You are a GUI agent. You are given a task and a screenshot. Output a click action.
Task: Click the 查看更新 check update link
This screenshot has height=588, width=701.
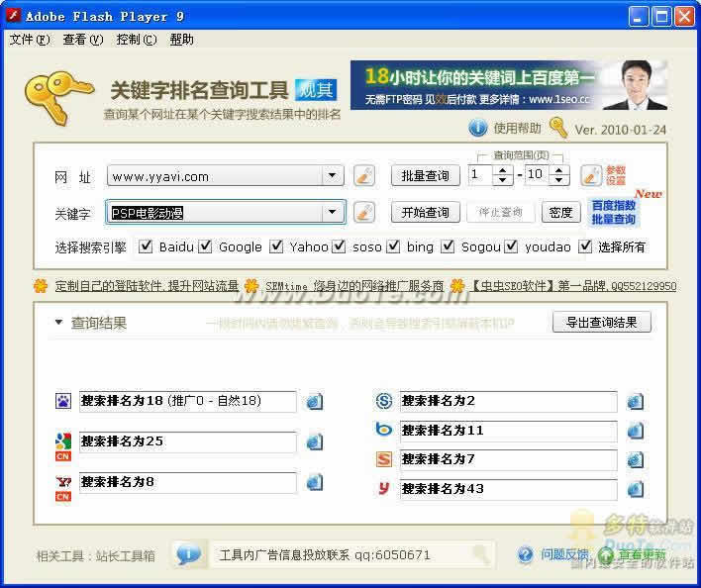642,555
